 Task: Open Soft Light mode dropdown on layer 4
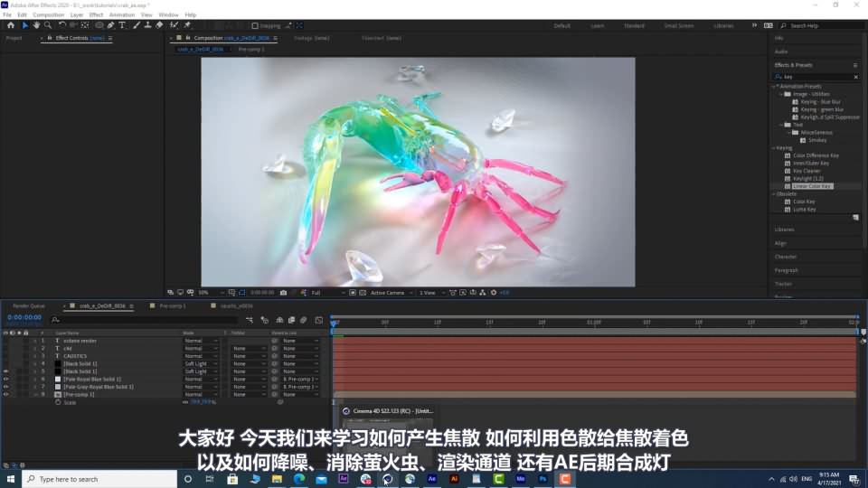point(201,363)
